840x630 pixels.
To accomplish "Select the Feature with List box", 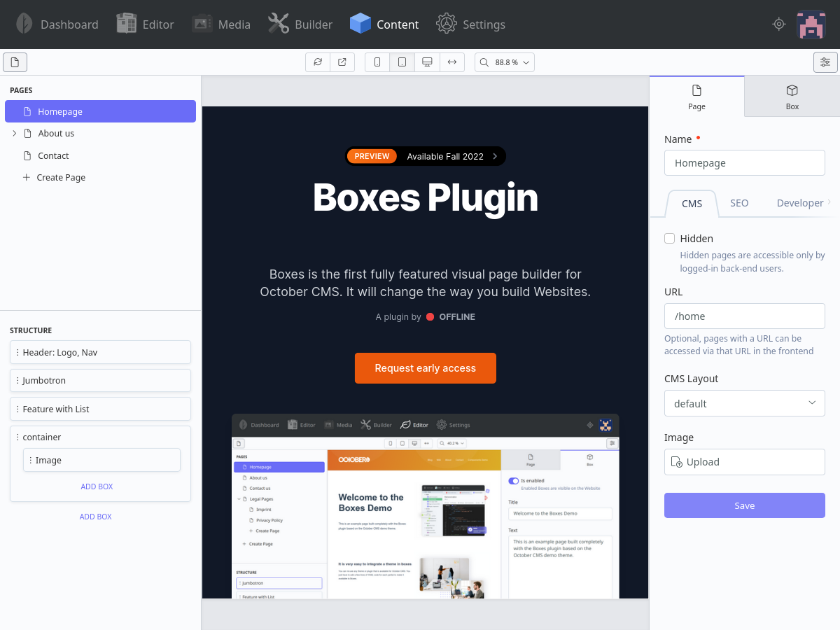I will (x=100, y=409).
